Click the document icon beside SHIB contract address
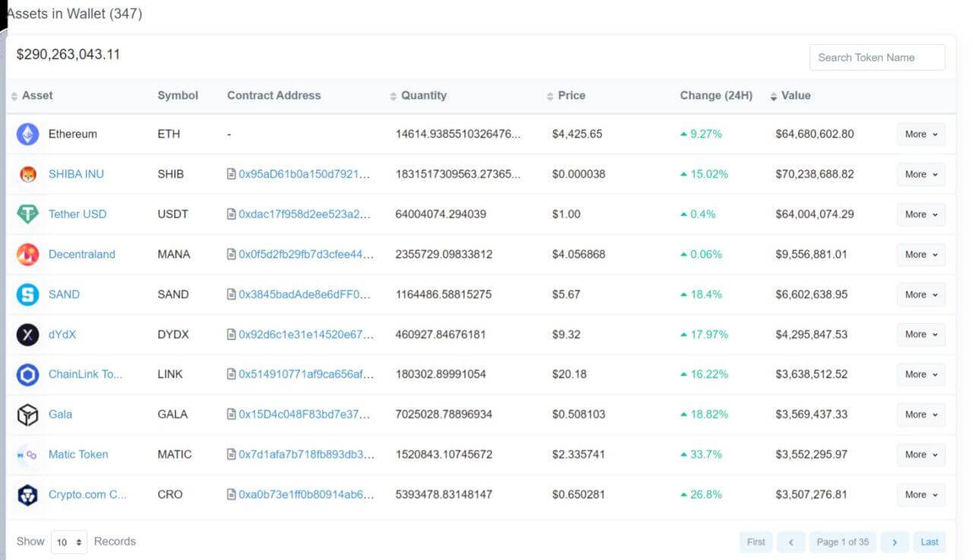The width and height of the screenshot is (973, 560). click(x=231, y=174)
